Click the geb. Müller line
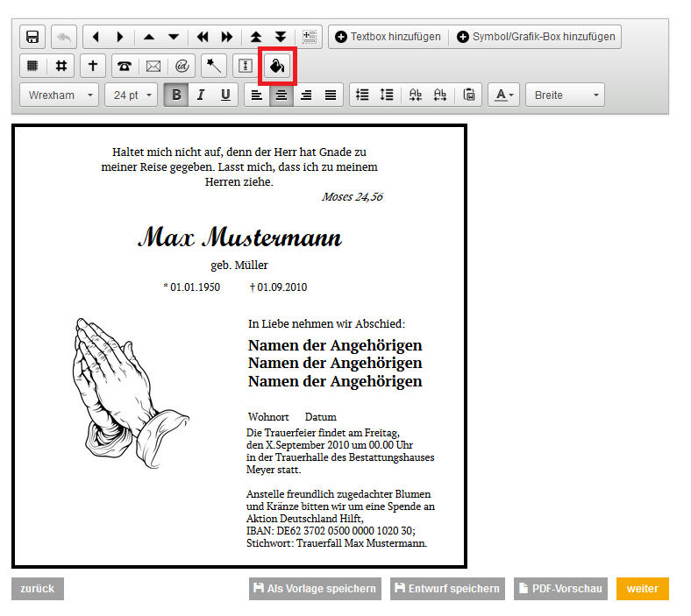Screen dimensions: 691x616 click(239, 266)
